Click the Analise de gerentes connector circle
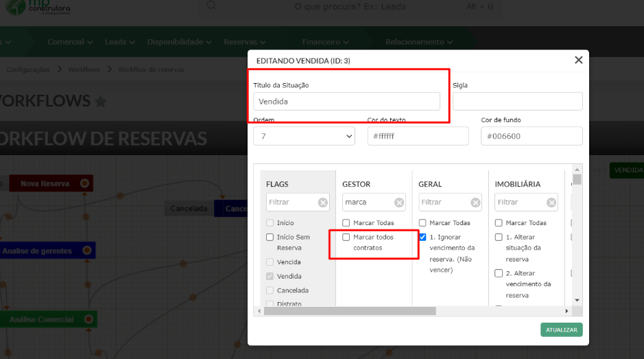The height and width of the screenshot is (359, 644). (x=87, y=251)
